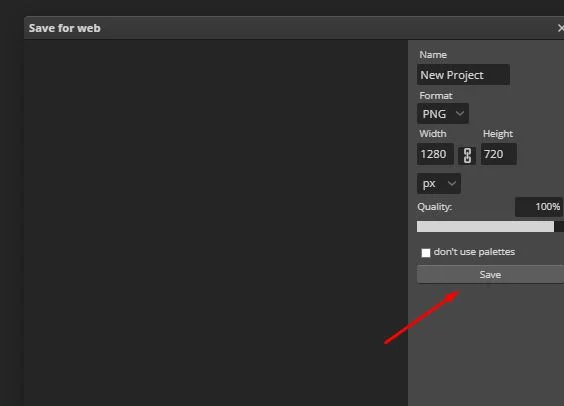Open the px units dropdown
Screen dimensions: 564x406
pyautogui.click(x=438, y=183)
